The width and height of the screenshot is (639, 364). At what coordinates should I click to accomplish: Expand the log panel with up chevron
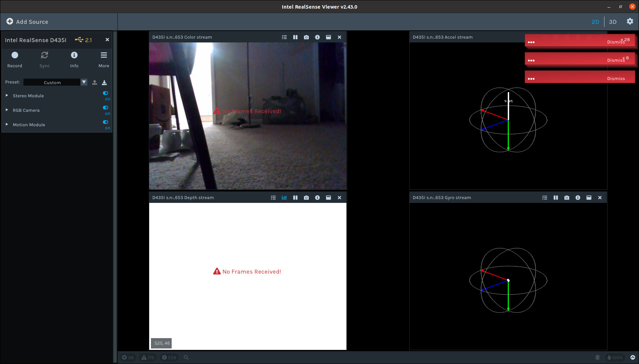pyautogui.click(x=633, y=357)
